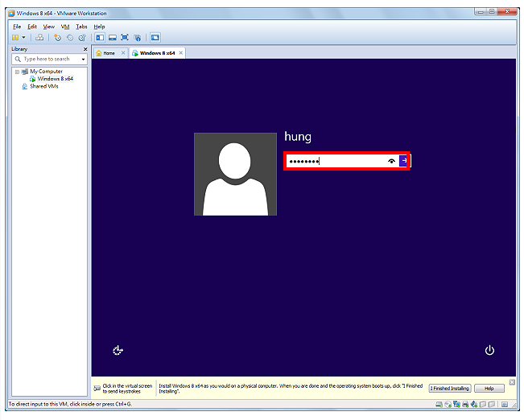
Task: Open the Edit menu
Action: (32, 27)
